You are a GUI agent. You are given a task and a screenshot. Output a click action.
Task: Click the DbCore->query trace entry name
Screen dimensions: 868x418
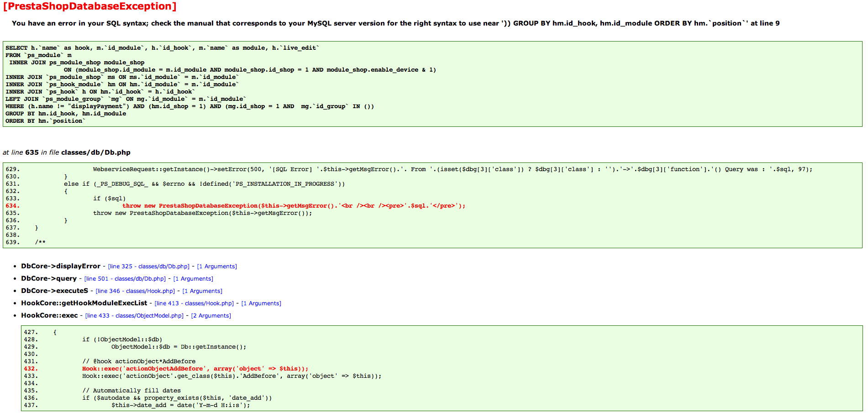(49, 278)
